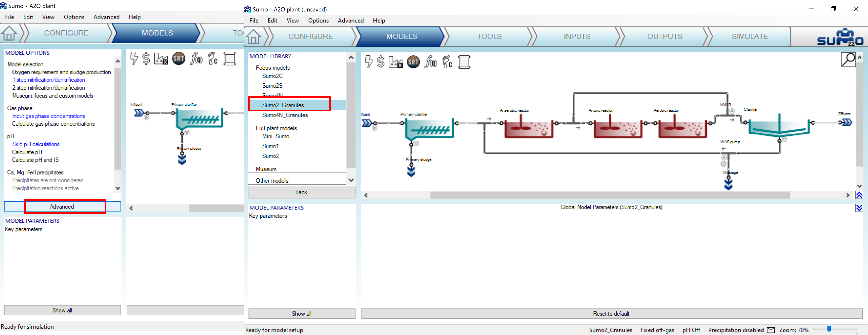The height and width of the screenshot is (335, 868).
Task: Click the Back button under Model Library
Action: [x=302, y=192]
